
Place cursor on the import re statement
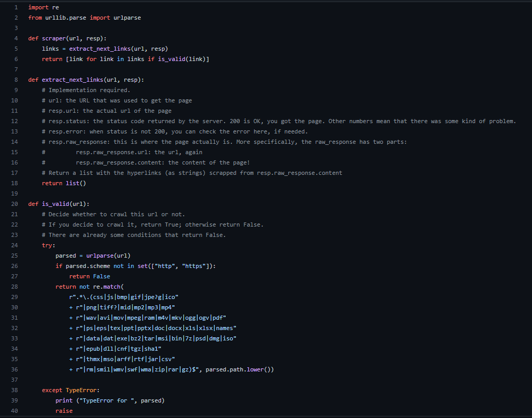(x=44, y=7)
